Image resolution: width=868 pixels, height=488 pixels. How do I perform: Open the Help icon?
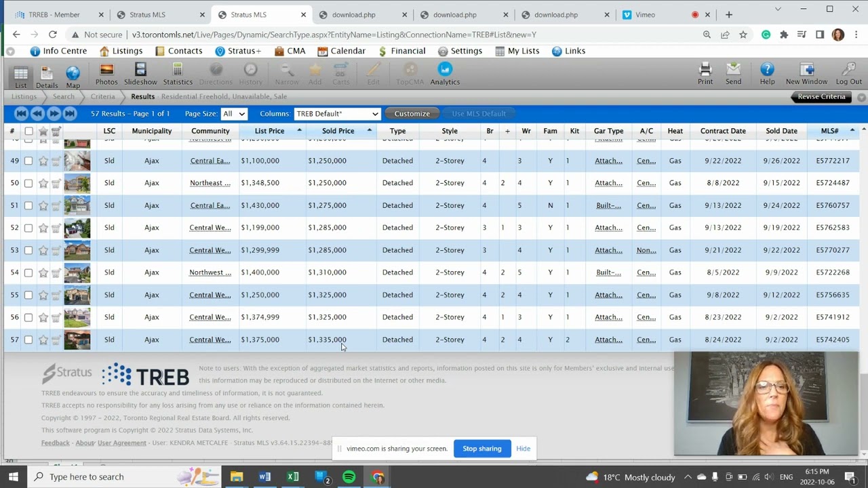(767, 75)
